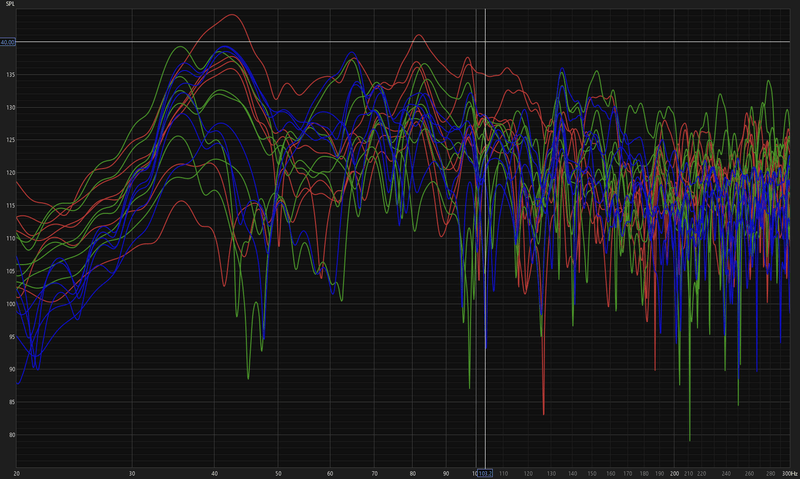The image size is (800, 479).
Task: Click the 20 label on the frequency axis
Action: (x=17, y=474)
